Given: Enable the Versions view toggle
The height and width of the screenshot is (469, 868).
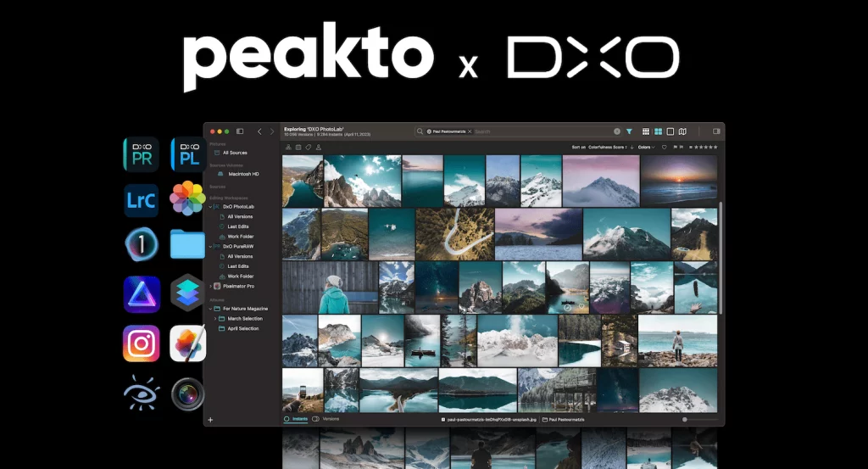Looking at the screenshot, I should 326,419.
